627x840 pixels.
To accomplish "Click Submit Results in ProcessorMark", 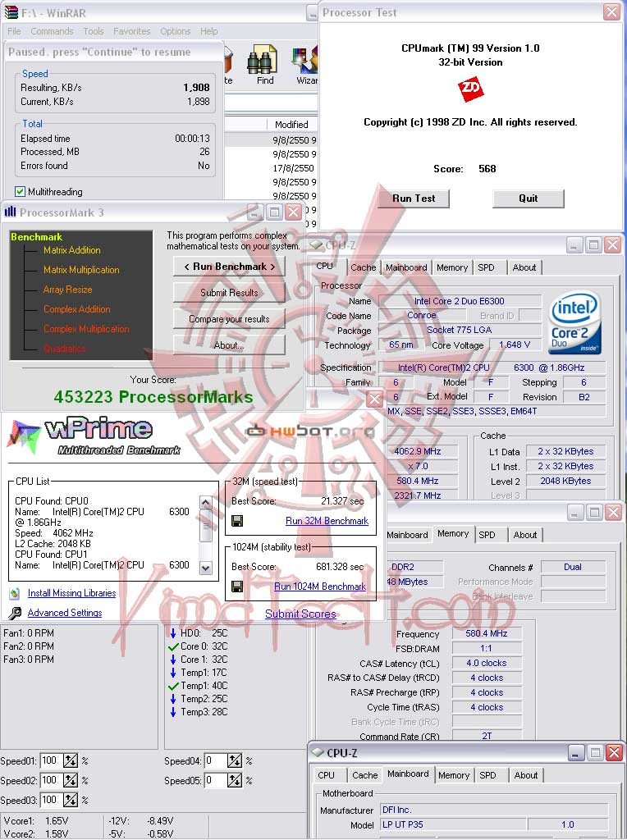I will 229,293.
